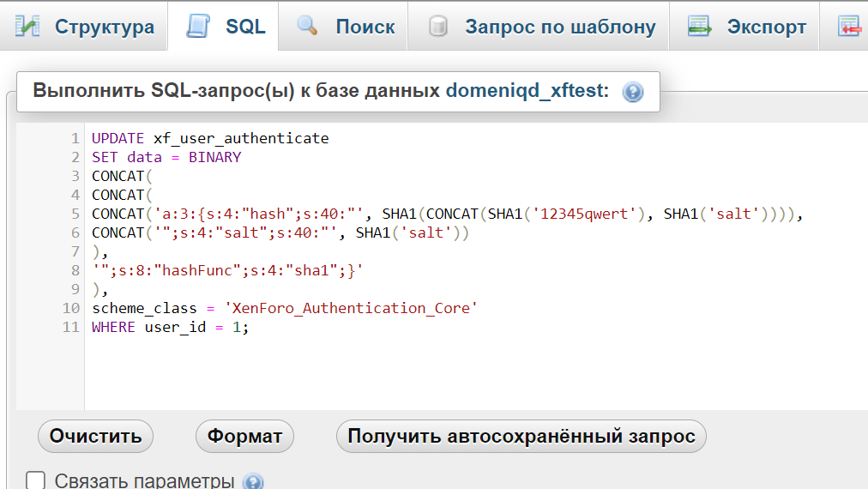
Task: Click line number 6 in the gutter
Action: point(75,232)
